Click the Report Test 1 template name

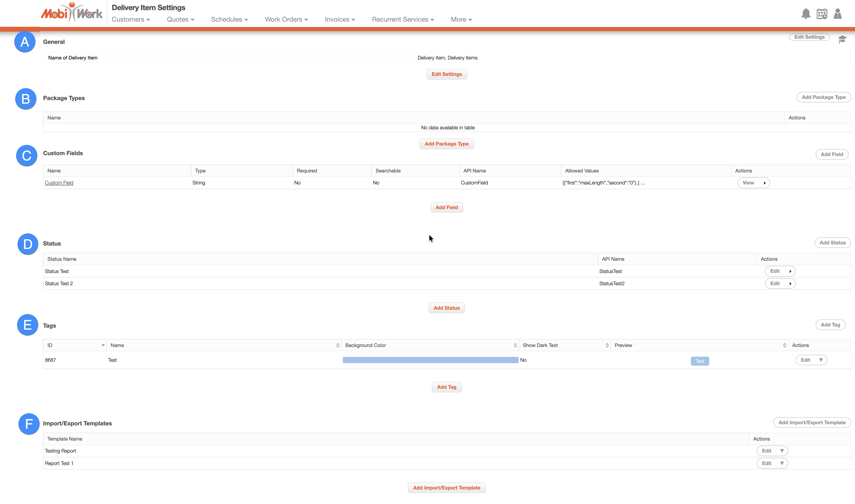59,463
